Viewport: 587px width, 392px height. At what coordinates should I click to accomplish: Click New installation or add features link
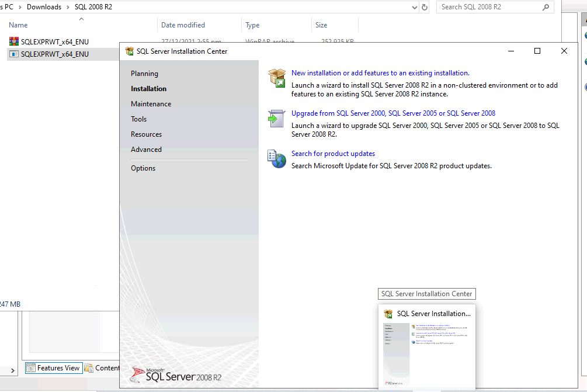coord(380,73)
